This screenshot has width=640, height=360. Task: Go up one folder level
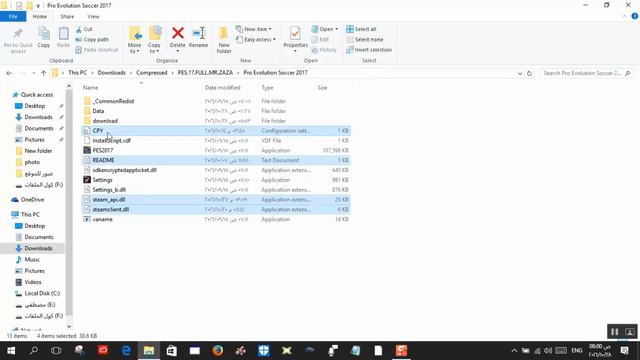pos(43,73)
